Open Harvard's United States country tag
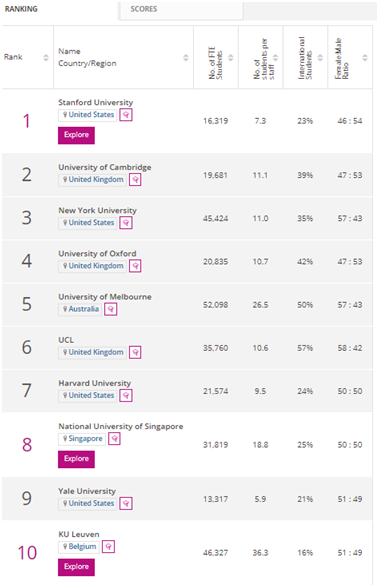379x587 pixels. click(x=88, y=396)
